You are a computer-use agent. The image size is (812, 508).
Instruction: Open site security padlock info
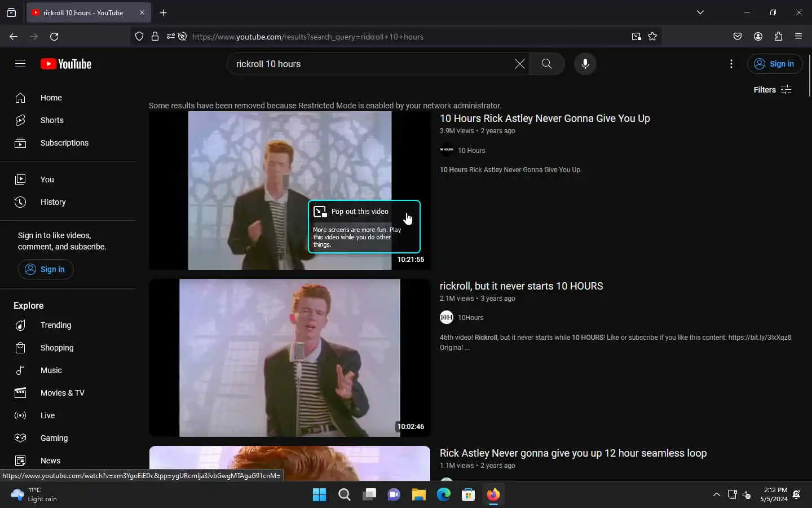click(155, 37)
